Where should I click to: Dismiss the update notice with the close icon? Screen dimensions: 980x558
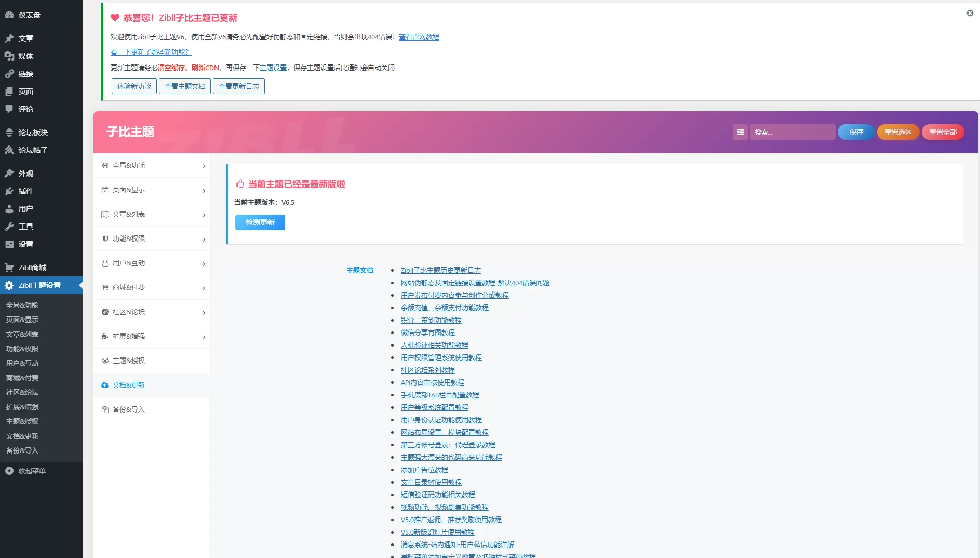point(970,13)
